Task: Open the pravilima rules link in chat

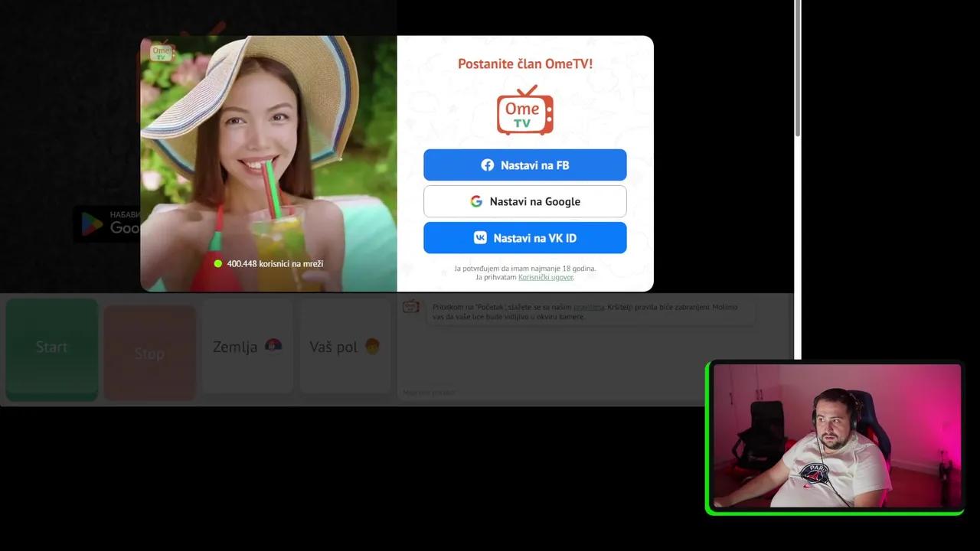Action: [x=588, y=307]
